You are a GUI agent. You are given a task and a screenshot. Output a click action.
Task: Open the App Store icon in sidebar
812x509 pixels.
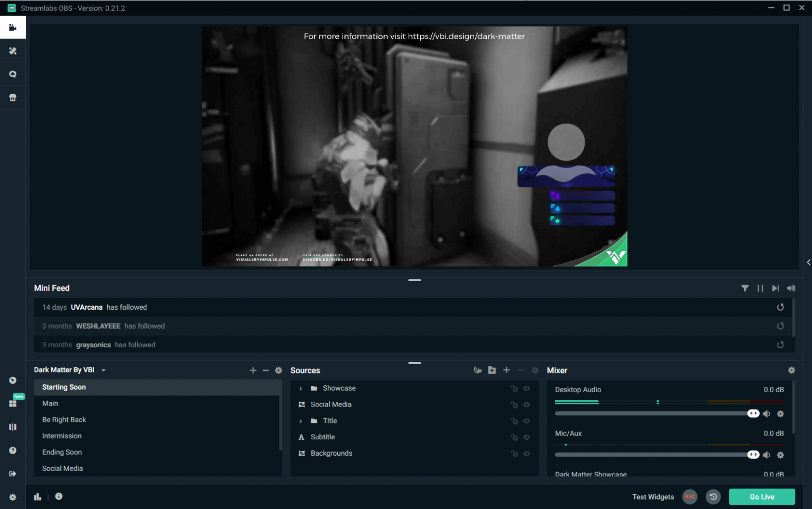coord(13,97)
